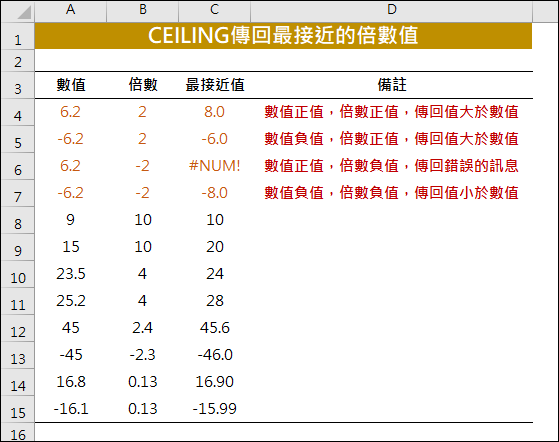Select cell C5 showing -6.0
The height and width of the screenshot is (442, 559).
tap(215, 139)
